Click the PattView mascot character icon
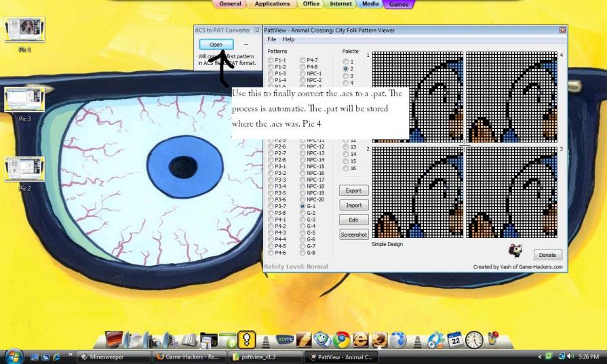 (515, 251)
